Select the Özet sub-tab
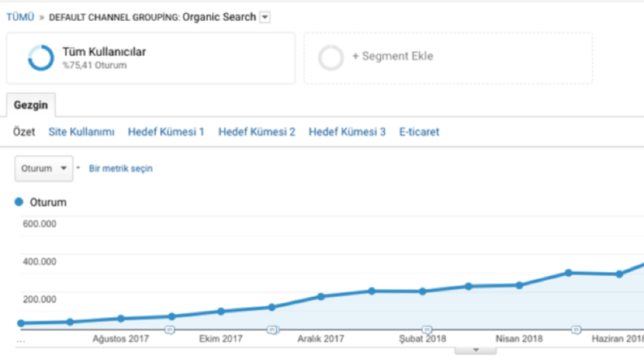 click(x=24, y=131)
